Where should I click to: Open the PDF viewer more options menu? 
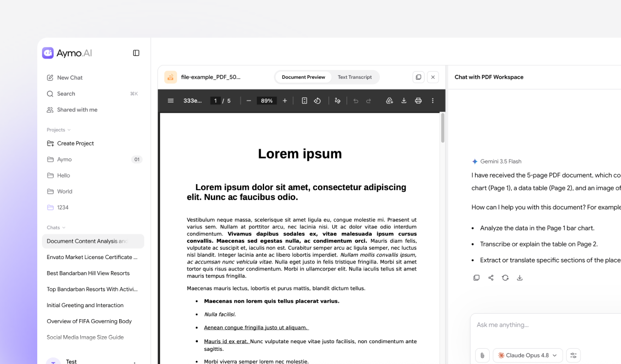(432, 101)
